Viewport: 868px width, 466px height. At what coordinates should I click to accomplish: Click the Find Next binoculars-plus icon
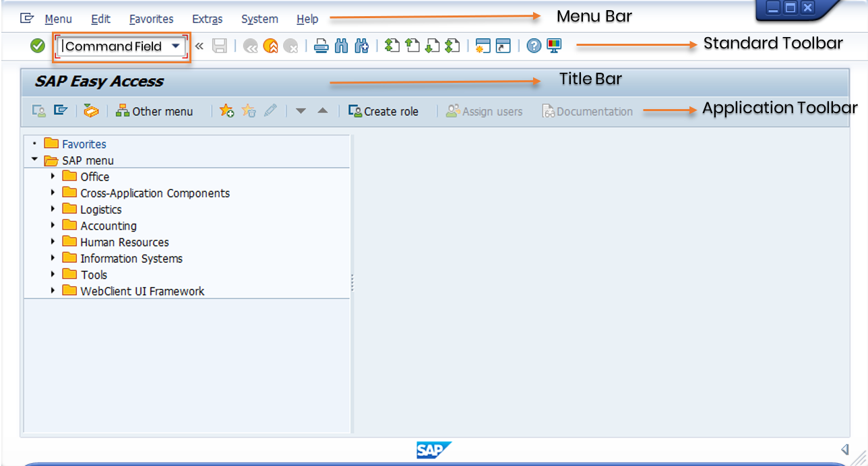(x=362, y=46)
